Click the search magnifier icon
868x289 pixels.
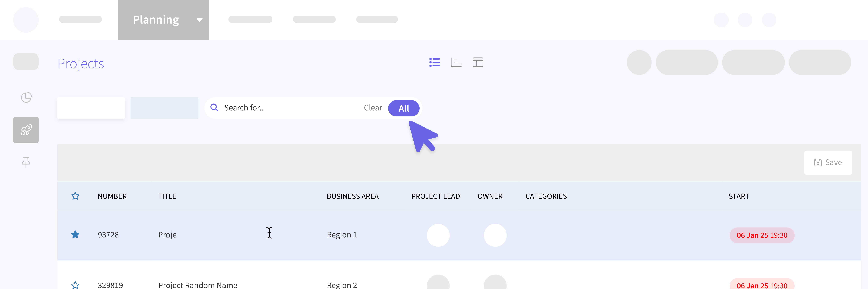tap(214, 108)
